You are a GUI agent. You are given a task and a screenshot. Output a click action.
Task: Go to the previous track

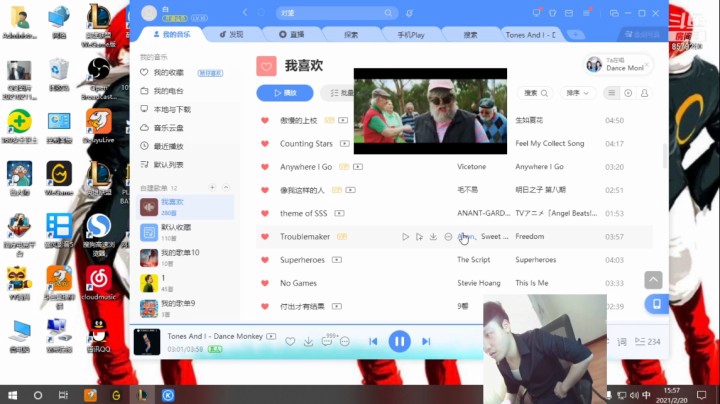(x=373, y=342)
